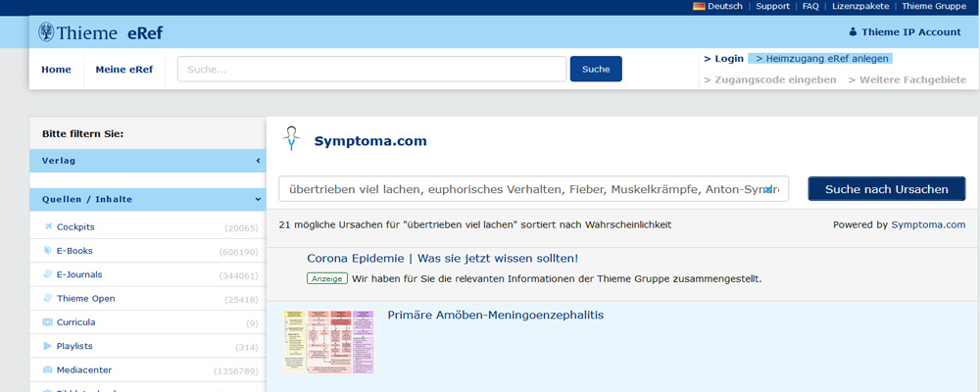The image size is (980, 392).
Task: Open the Amöben-Meningoenzephalitis flowchart thumbnail
Action: tap(328, 341)
